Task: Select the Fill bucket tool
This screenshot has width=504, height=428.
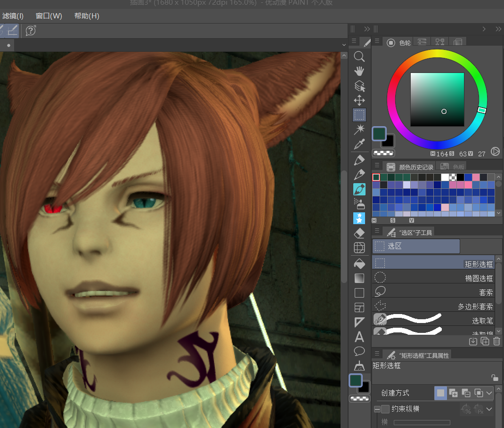Action: (359, 264)
